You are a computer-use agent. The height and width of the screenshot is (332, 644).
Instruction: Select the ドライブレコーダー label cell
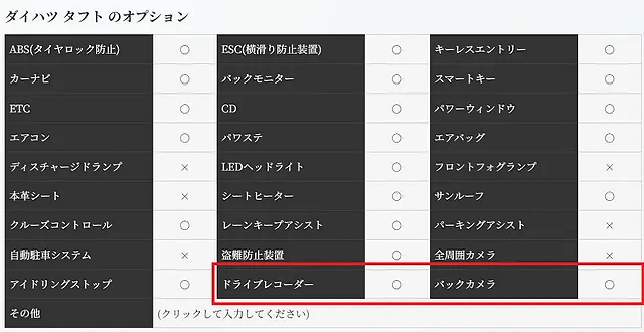click(x=291, y=284)
